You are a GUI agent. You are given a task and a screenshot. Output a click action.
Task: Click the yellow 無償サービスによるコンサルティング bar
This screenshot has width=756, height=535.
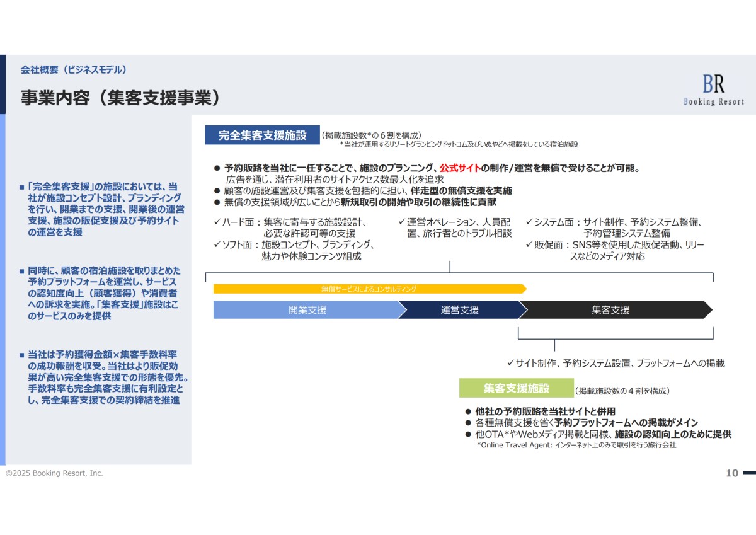tap(369, 288)
